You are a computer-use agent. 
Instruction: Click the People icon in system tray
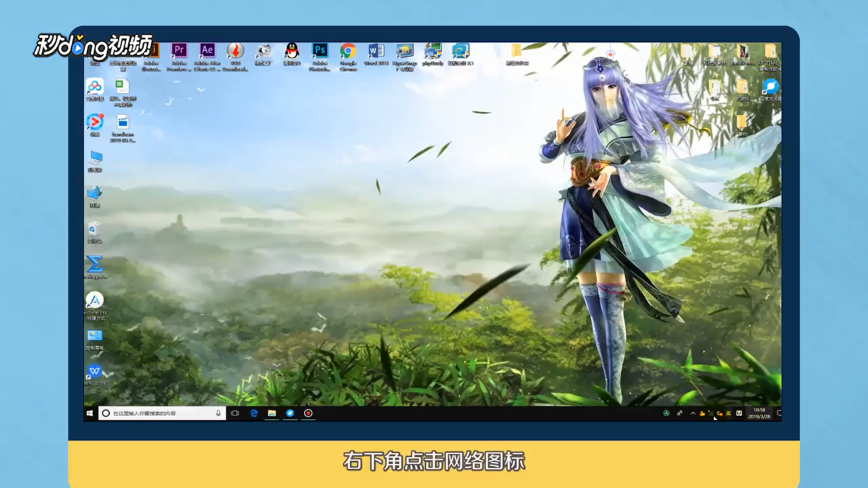tap(679, 413)
